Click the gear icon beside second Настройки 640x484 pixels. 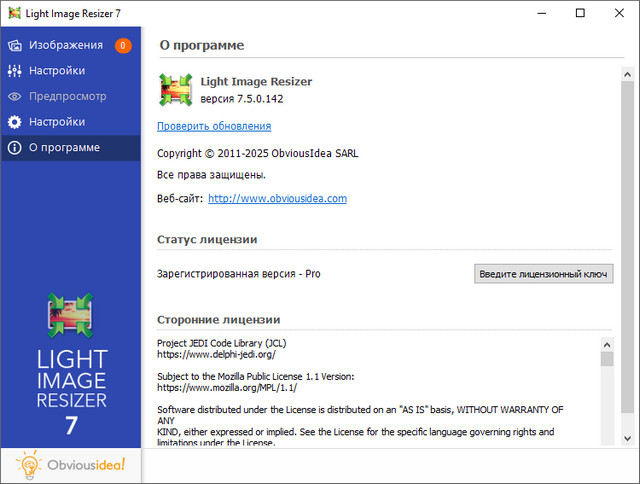coord(15,122)
